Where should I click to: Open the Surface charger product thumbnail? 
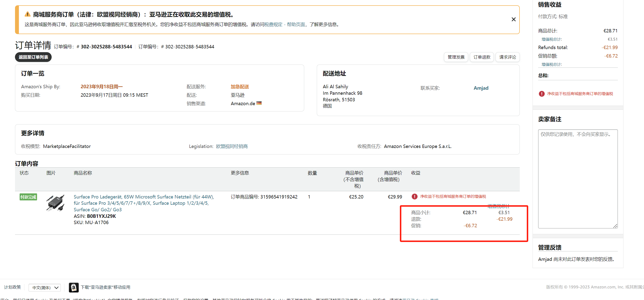click(x=55, y=203)
